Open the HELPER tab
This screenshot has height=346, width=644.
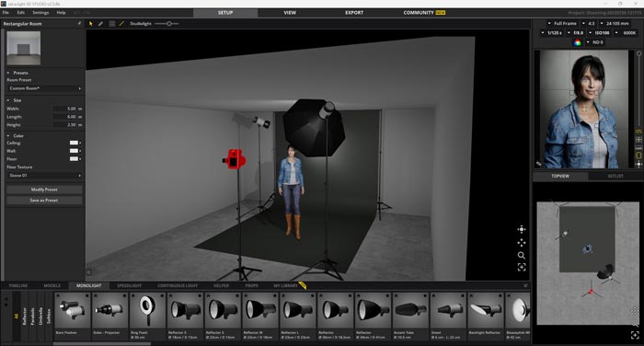coord(221,285)
